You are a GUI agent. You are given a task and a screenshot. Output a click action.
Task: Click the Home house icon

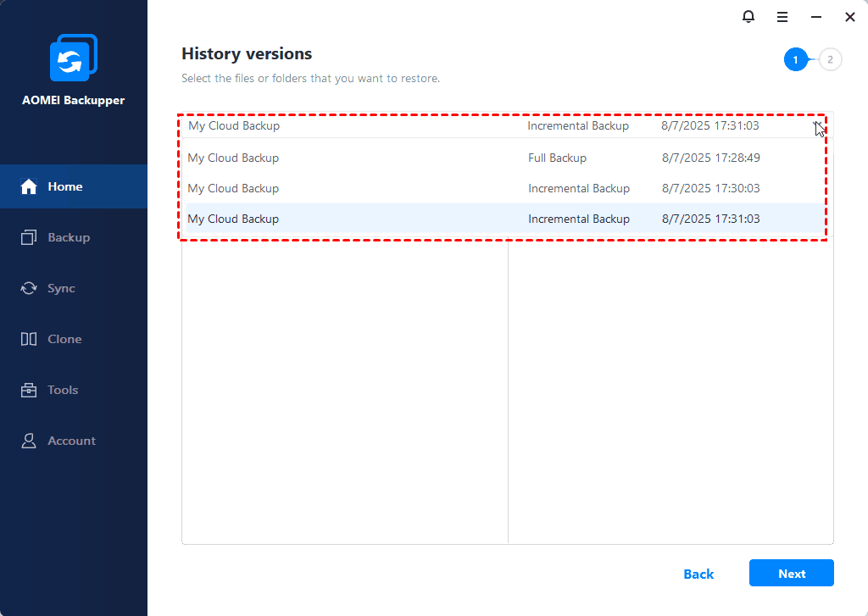coord(29,186)
